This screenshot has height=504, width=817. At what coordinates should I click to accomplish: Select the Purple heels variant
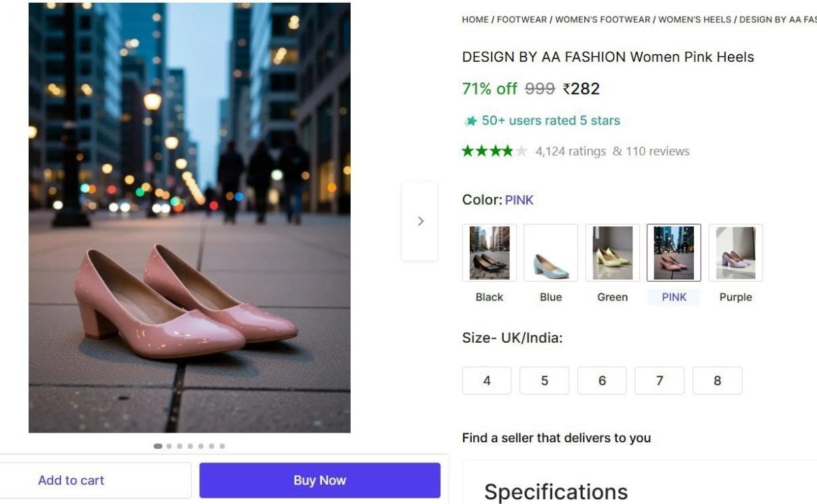(x=735, y=252)
